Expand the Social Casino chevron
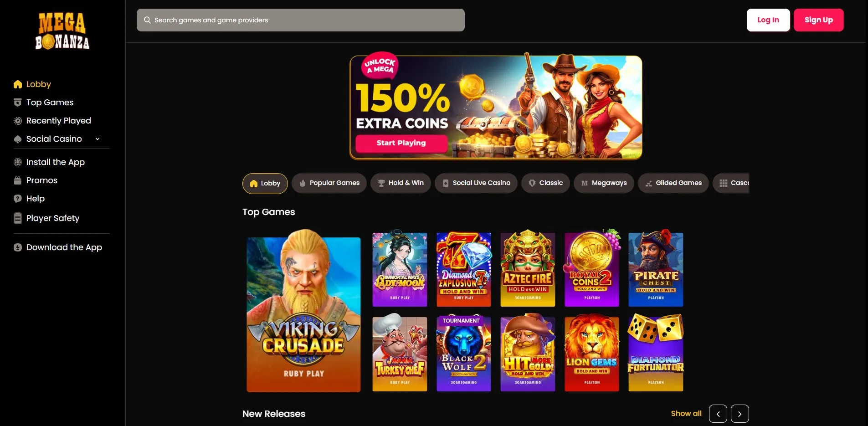Viewport: 868px width, 426px height. click(x=98, y=139)
